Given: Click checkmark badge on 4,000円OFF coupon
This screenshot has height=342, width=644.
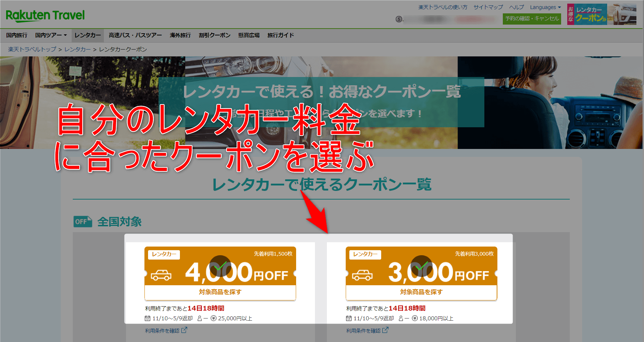Looking at the screenshot, I should coord(220,266).
